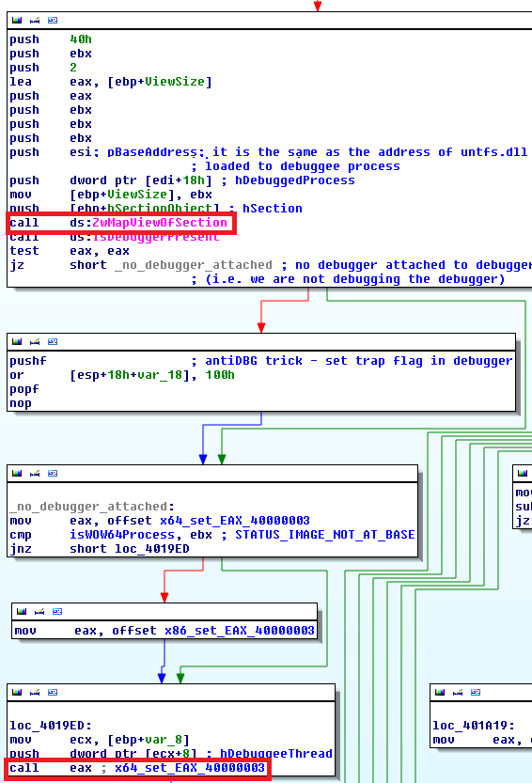532x783 pixels.
Task: Click the '_no_debugger_attached:' label
Action: [x=92, y=507]
